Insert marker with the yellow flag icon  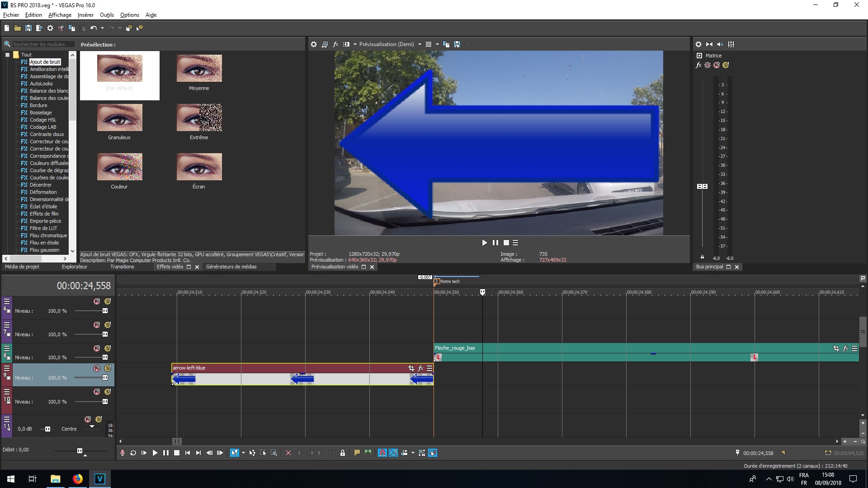click(x=357, y=453)
